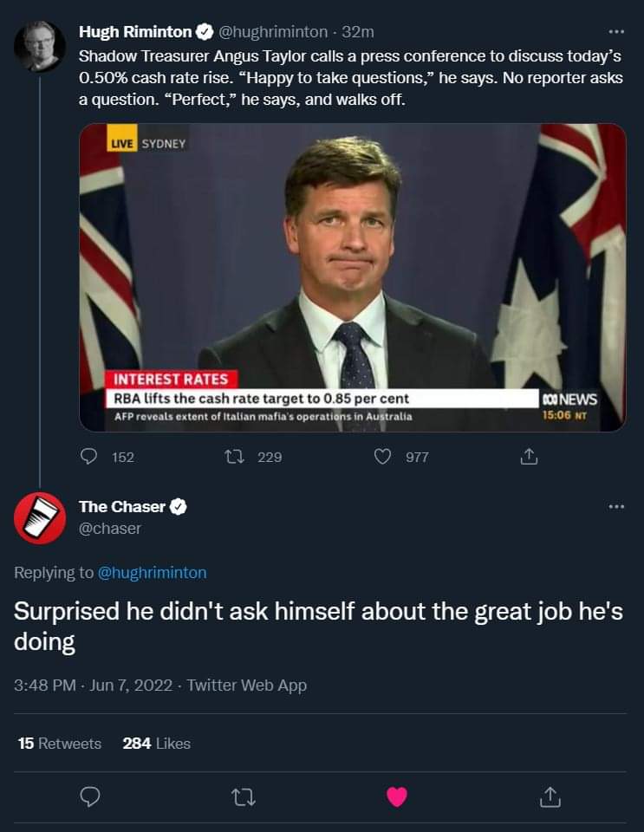Open more options on The Chaser's tweet
The width and height of the screenshot is (644, 832).
615,506
